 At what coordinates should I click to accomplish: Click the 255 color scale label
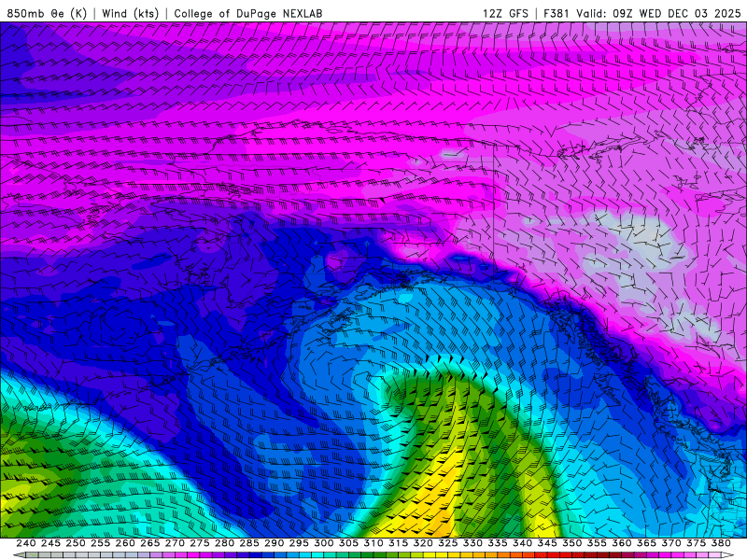pyautogui.click(x=100, y=543)
